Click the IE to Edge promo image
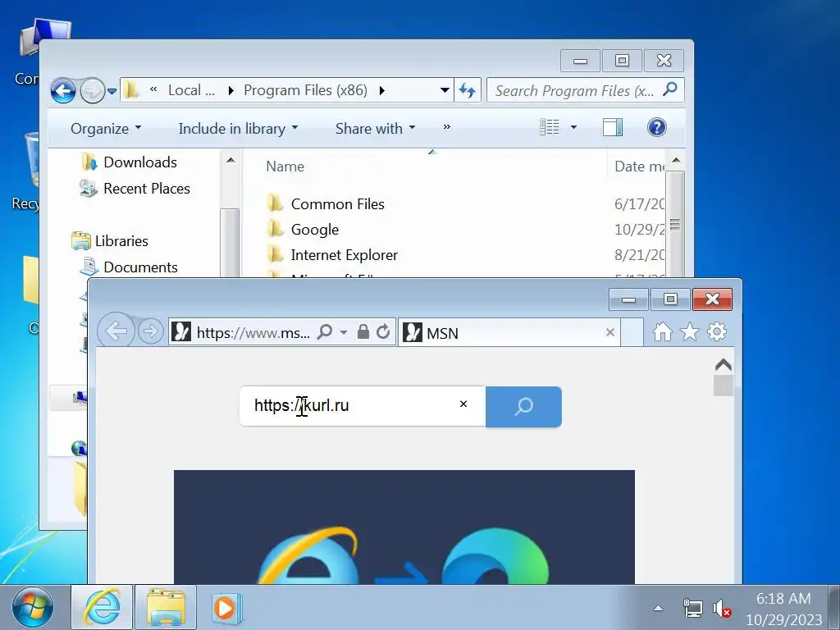 pyautogui.click(x=404, y=527)
